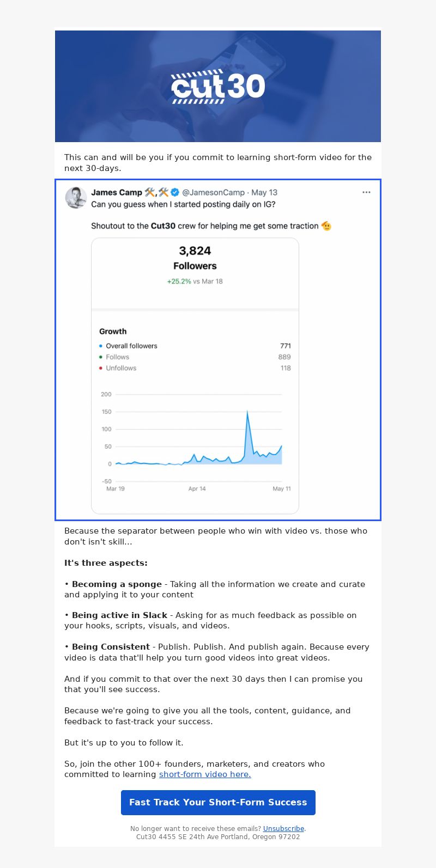
Task: Click the 3,824 Followers count
Action: point(195,258)
